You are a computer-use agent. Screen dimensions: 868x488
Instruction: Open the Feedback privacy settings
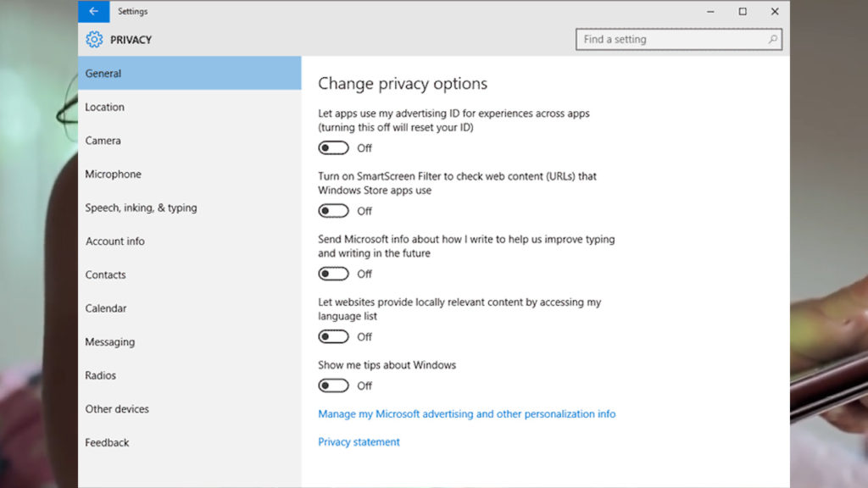pos(189,442)
